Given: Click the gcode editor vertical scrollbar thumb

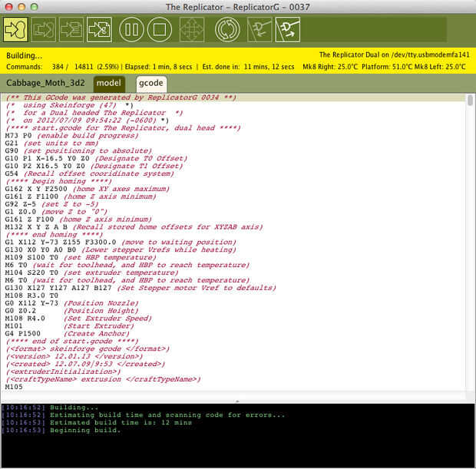Looking at the screenshot, I should [470, 101].
